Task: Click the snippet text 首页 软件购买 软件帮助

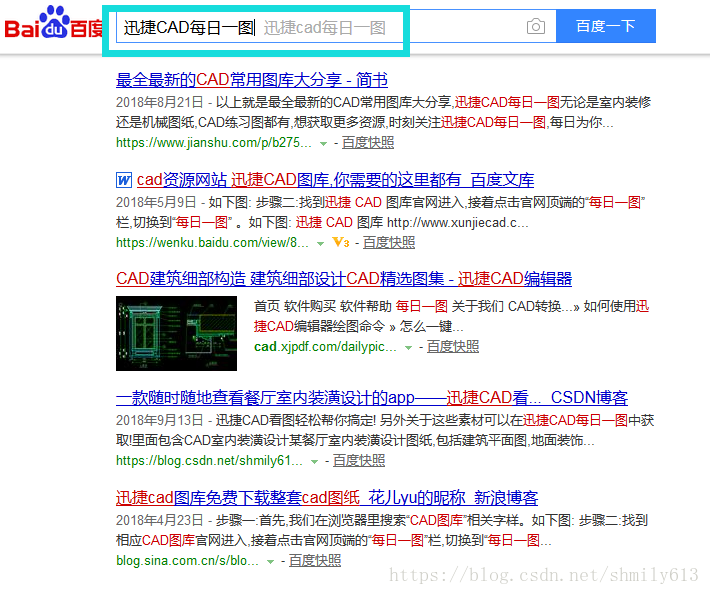Action: pos(322,307)
